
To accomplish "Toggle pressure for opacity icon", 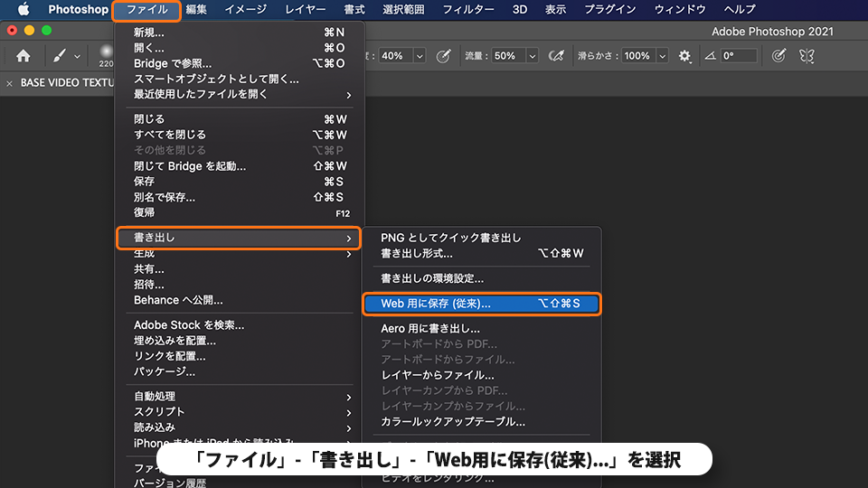I will 443,56.
